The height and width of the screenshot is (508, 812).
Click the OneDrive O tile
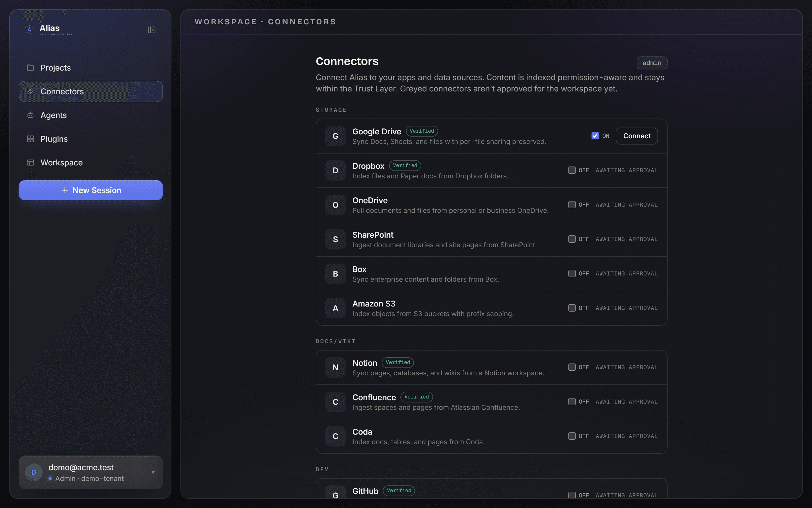335,205
